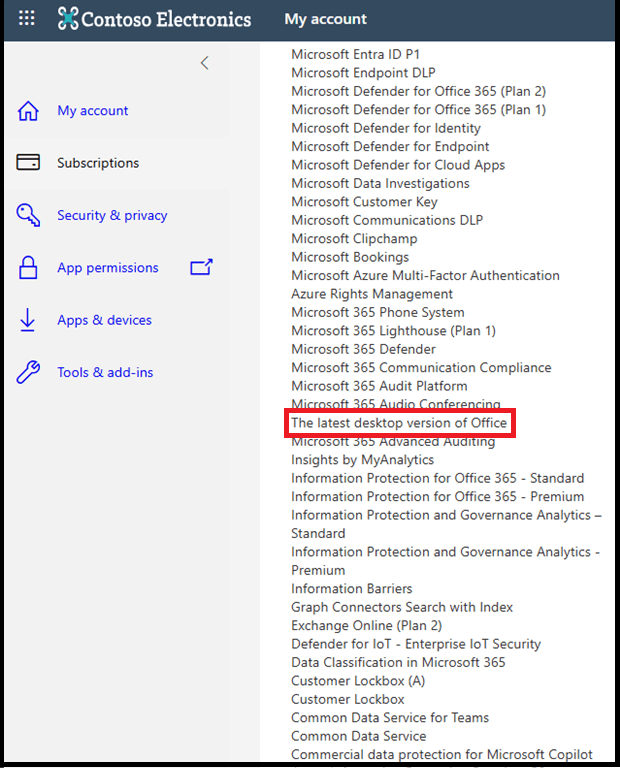
Task: Click 'Graph Connectors Search with Index'
Action: tap(402, 607)
